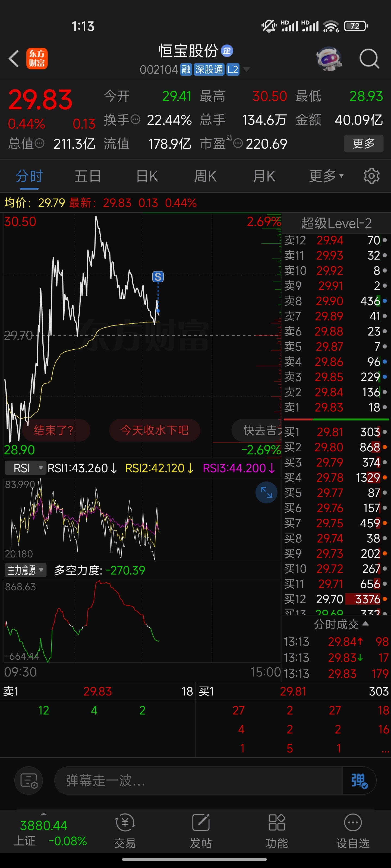Tap the 超级Level-2 header

tap(336, 223)
